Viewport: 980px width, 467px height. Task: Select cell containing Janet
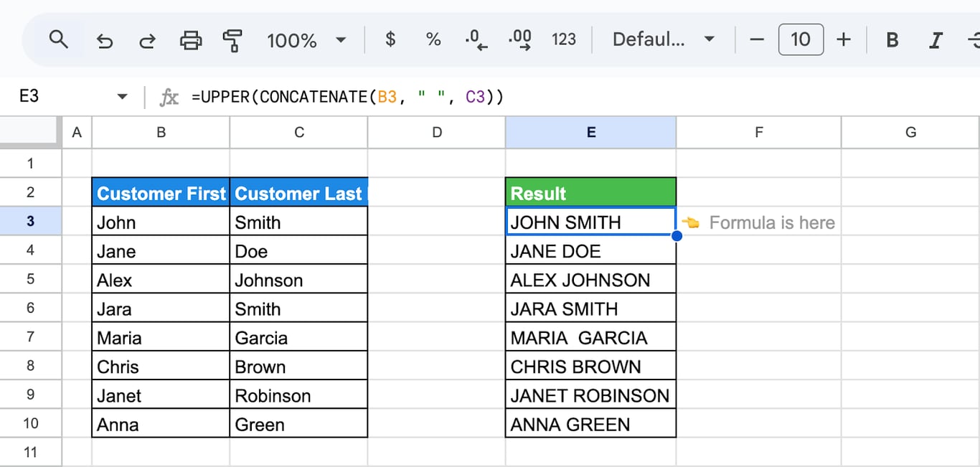161,395
